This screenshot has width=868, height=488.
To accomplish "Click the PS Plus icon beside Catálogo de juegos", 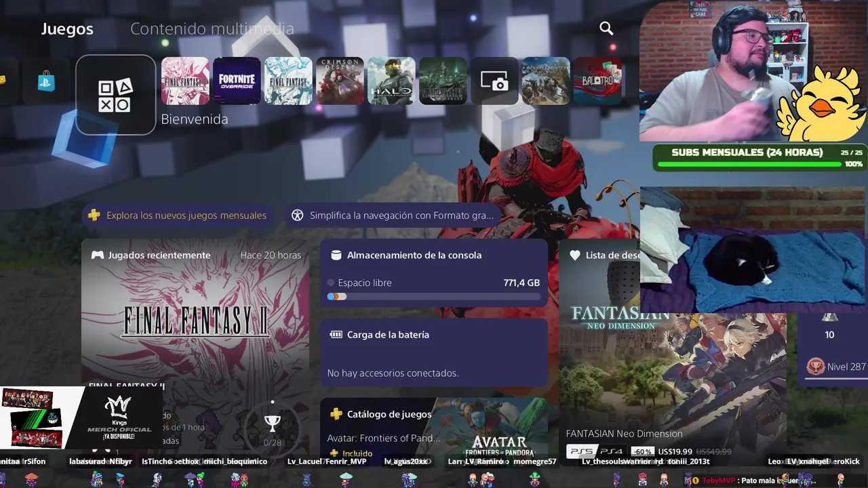I will pos(336,414).
